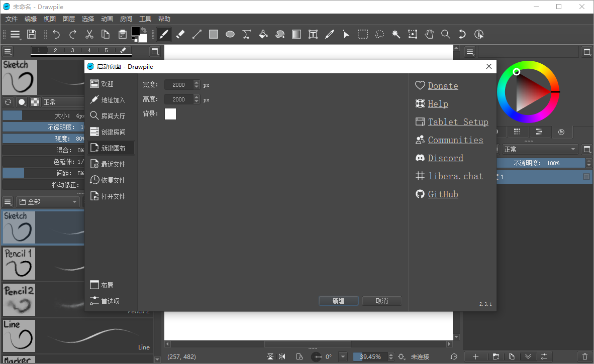Select the Ellipse tool in the toolbar
This screenshot has width=594, height=364.
pyautogui.click(x=230, y=35)
